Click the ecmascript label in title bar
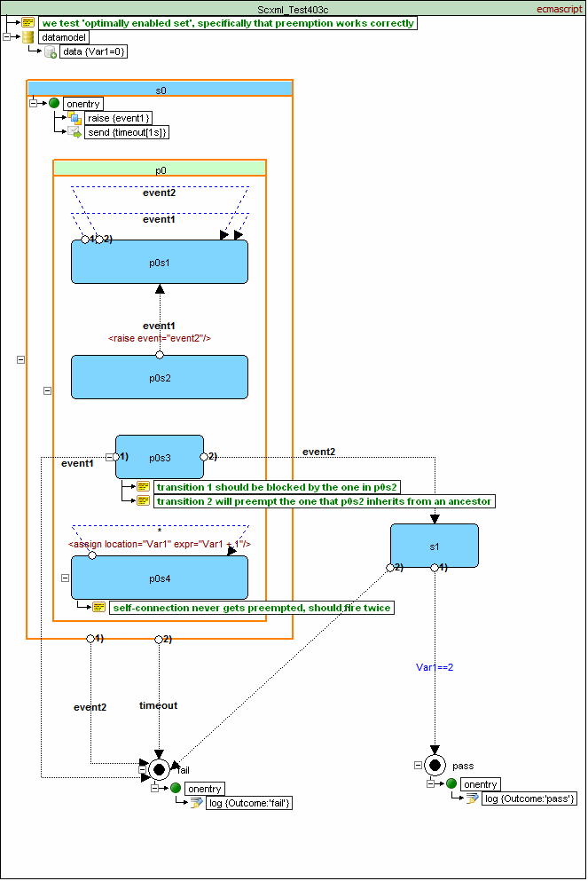Image resolution: width=588 pixels, height=881 pixels. point(559,8)
